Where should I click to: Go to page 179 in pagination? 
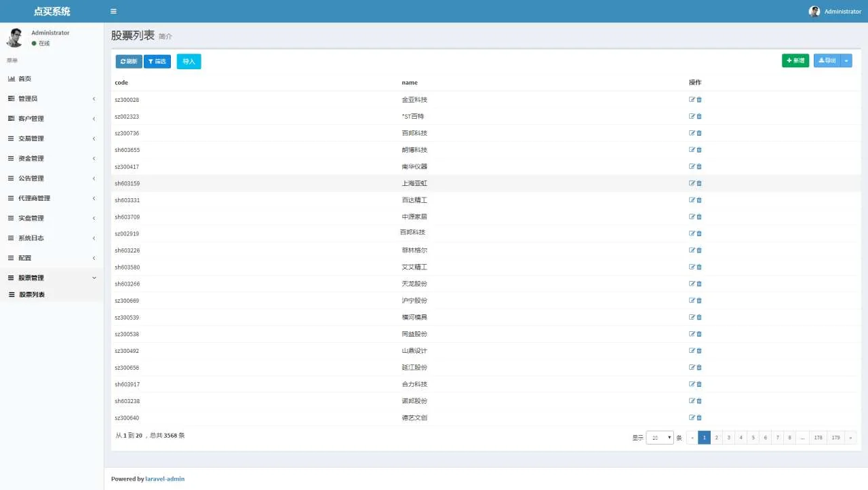[835, 438]
